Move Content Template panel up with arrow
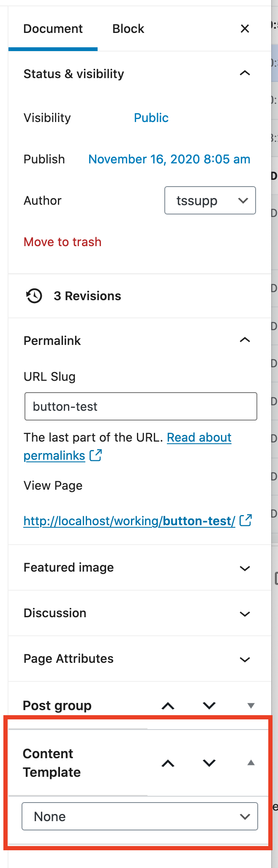The width and height of the screenshot is (278, 868). click(x=168, y=763)
